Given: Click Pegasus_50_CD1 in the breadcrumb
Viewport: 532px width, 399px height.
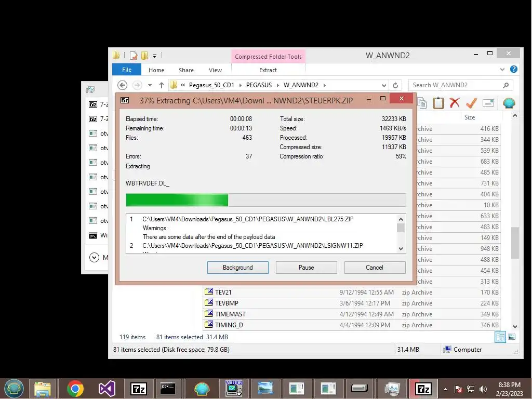Looking at the screenshot, I should 211,85.
